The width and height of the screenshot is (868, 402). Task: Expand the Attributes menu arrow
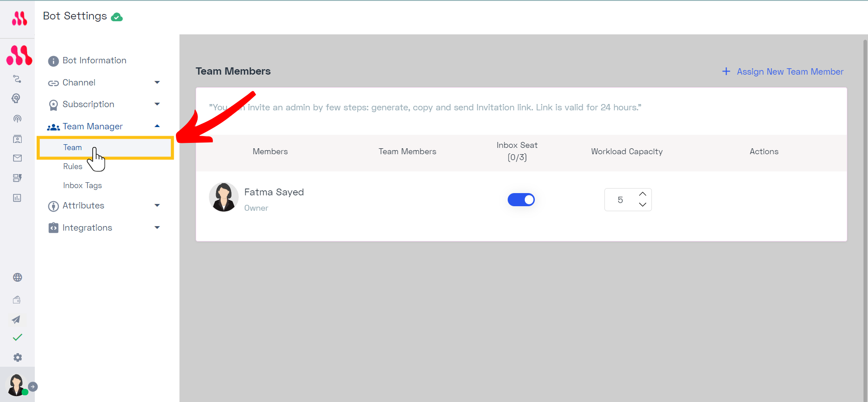click(157, 205)
